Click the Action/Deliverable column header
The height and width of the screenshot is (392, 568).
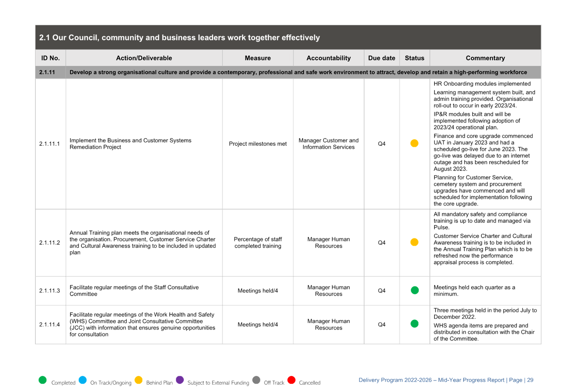pos(144,58)
